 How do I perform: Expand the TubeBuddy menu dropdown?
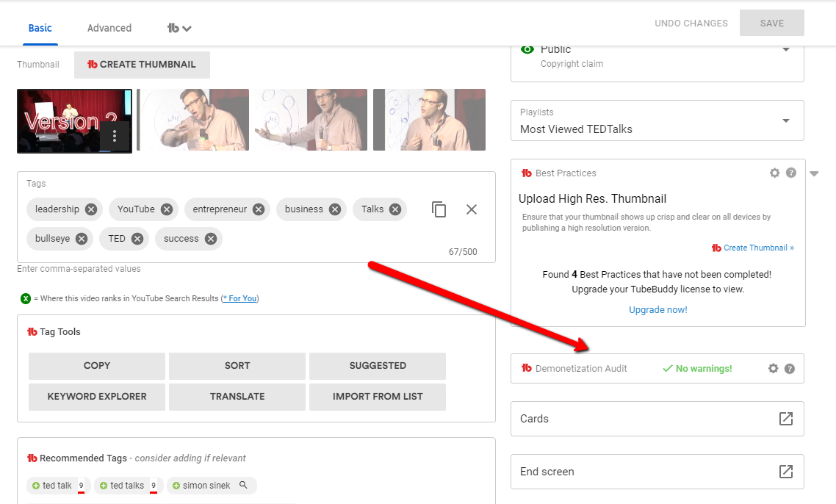(x=179, y=28)
